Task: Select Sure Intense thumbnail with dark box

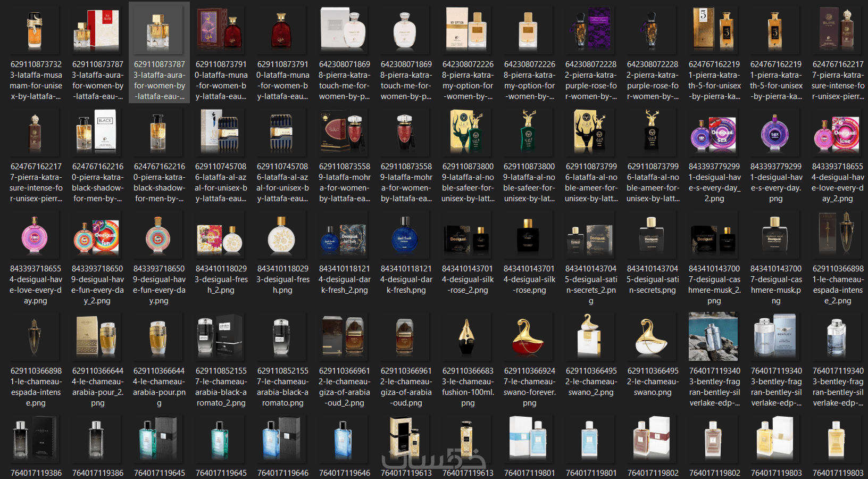Action: [838, 30]
